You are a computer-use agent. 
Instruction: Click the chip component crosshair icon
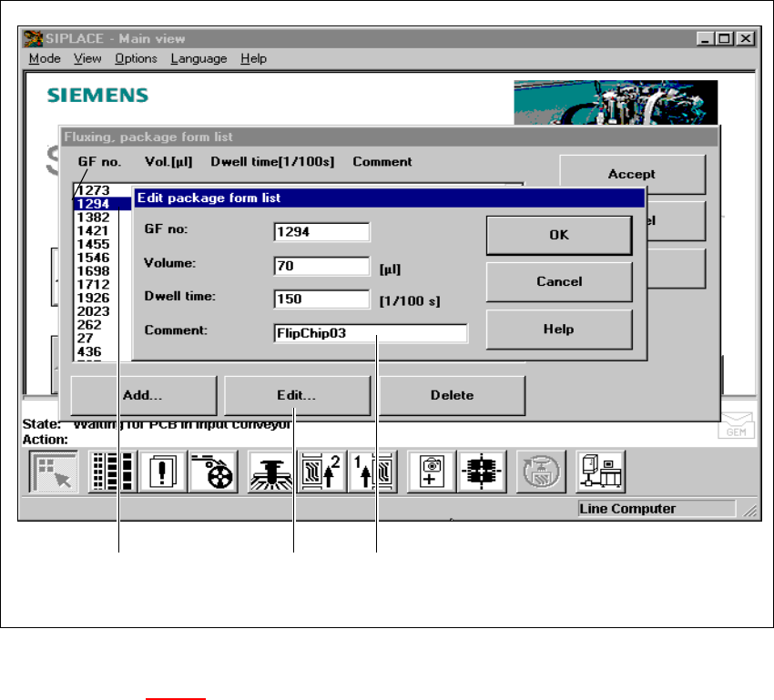point(483,472)
